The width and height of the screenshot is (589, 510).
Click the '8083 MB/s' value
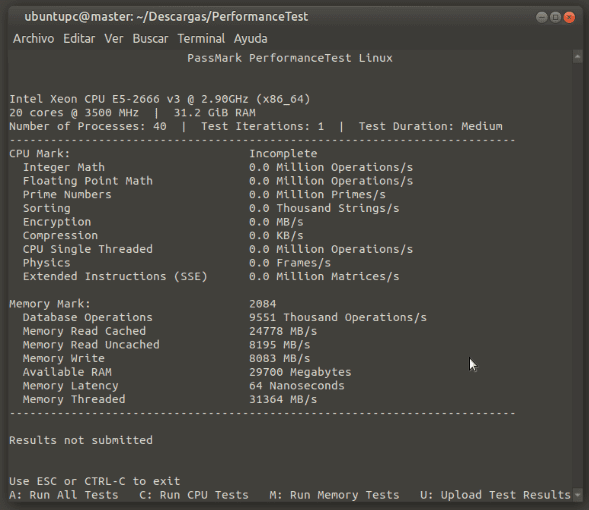pos(280,359)
